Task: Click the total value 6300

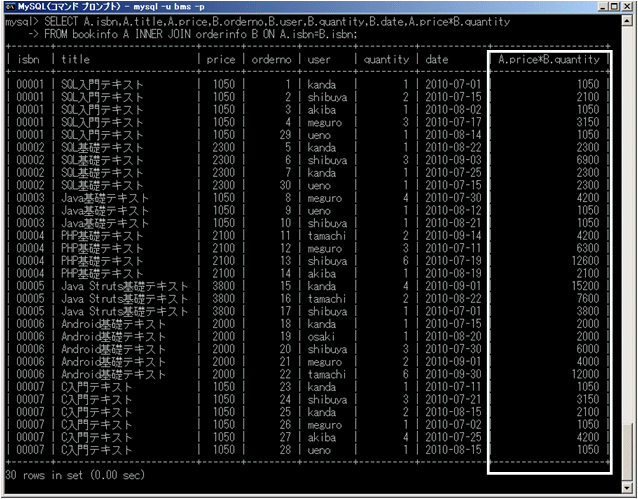Action: 588,248
